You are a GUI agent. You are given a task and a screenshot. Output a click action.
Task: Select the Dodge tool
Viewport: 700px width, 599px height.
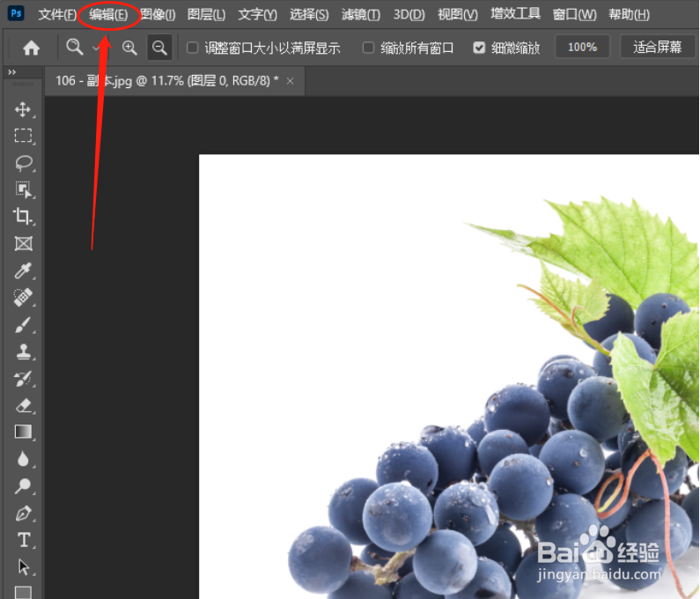(23, 486)
